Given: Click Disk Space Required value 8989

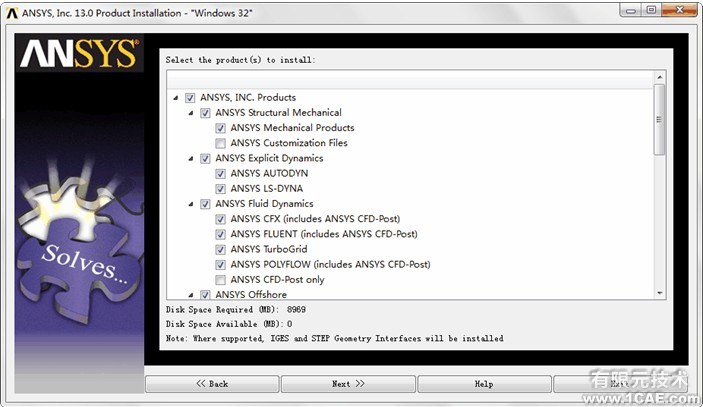Looking at the screenshot, I should coord(296,310).
